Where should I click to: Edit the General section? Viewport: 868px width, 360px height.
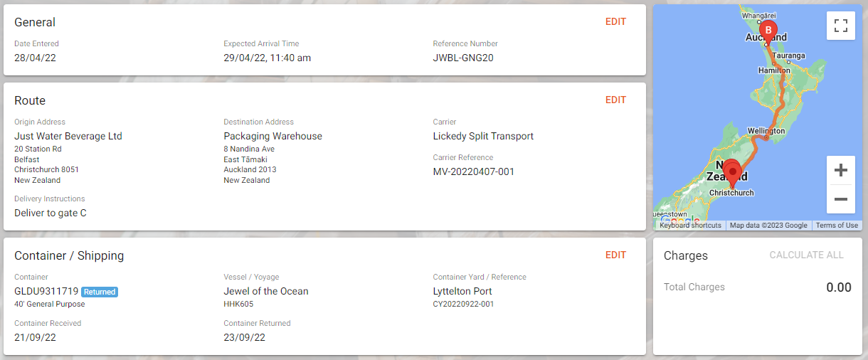615,21
